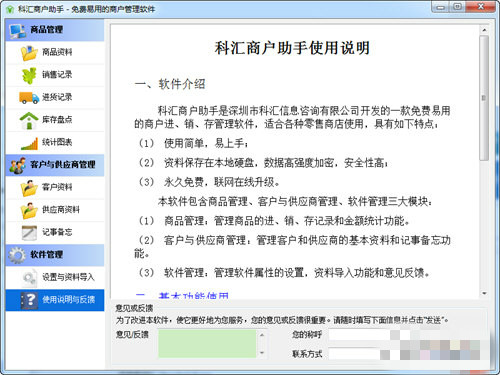Open 供应商资料 in the sidebar
The width and height of the screenshot is (500, 375).
click(x=55, y=210)
